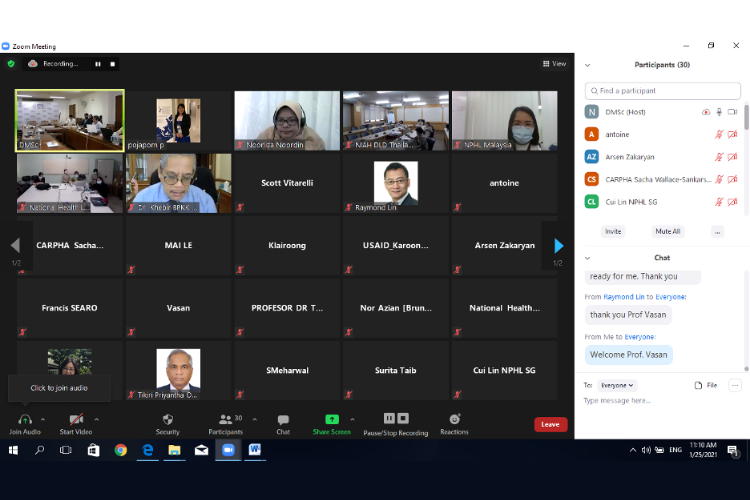Image resolution: width=750 pixels, height=500 pixels.
Task: Toggle Start Video camera
Action: (x=76, y=420)
